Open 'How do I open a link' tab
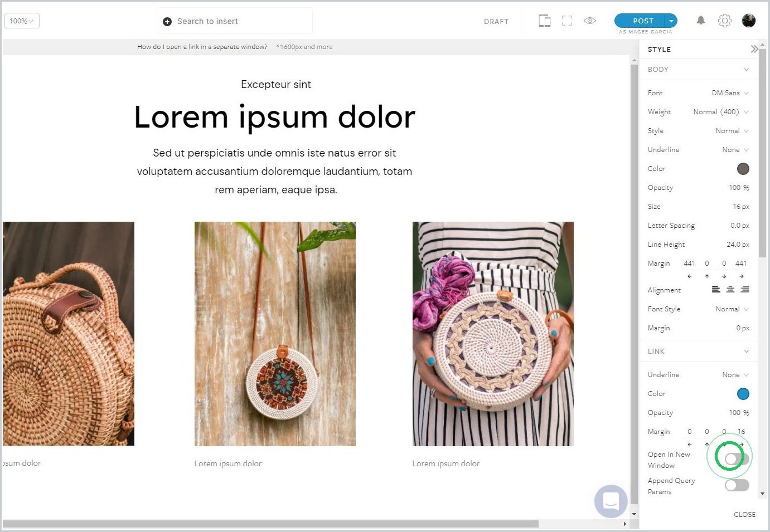This screenshot has width=770, height=532. click(x=202, y=47)
